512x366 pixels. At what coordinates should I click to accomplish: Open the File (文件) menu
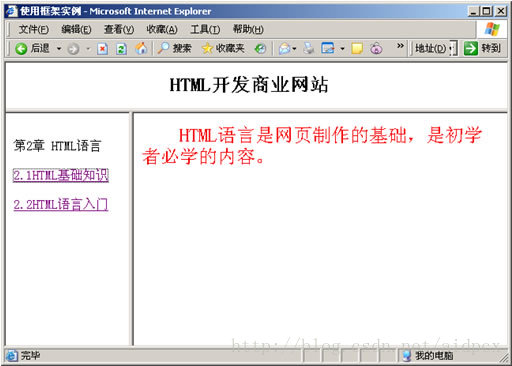click(x=34, y=30)
